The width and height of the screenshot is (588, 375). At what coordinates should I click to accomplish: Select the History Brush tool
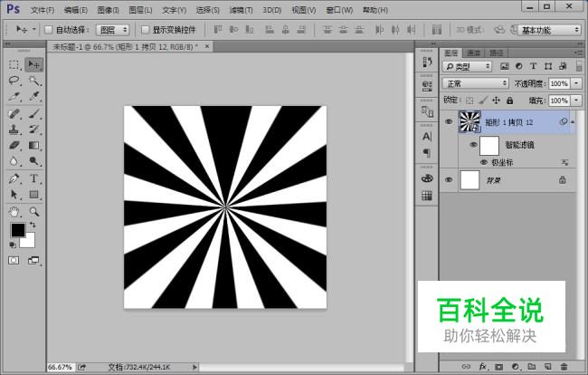pyautogui.click(x=33, y=130)
